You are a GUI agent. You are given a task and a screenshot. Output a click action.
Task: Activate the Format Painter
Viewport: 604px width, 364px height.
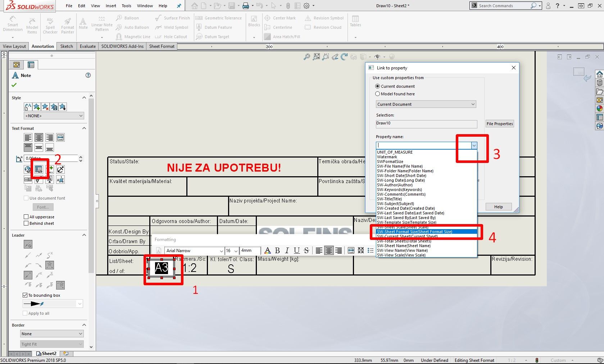coord(67,24)
